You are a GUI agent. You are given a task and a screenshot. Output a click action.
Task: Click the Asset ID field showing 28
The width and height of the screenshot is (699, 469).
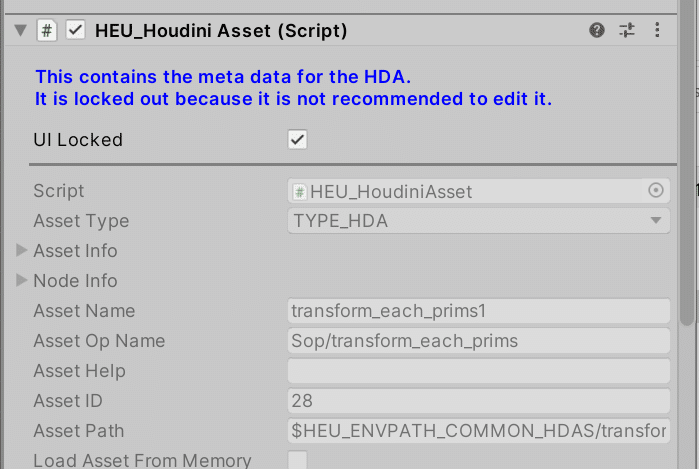coord(479,400)
